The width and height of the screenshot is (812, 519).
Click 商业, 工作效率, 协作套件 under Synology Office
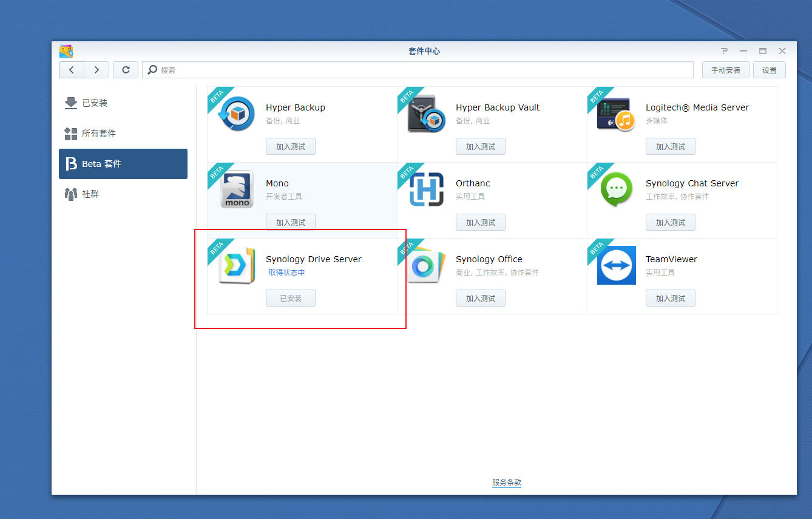[x=498, y=273]
